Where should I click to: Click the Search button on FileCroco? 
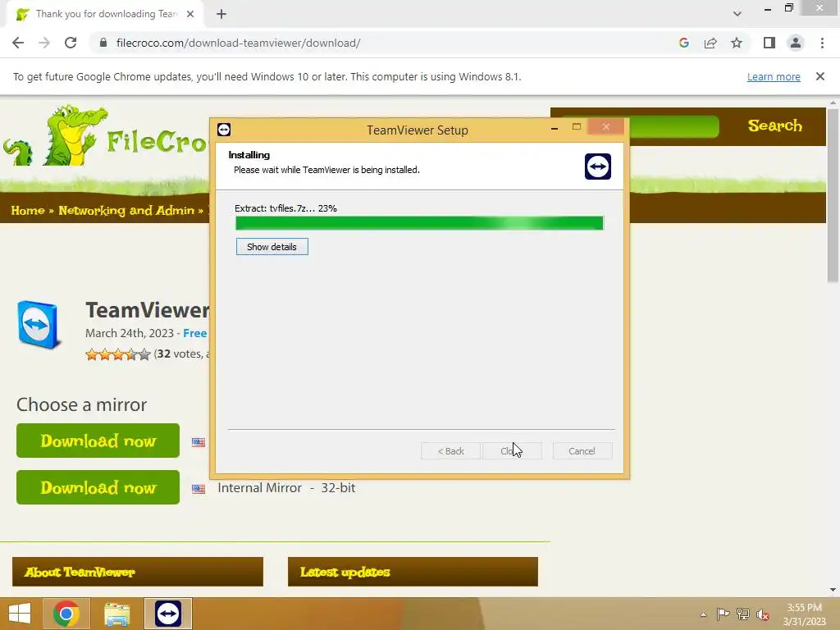774,126
